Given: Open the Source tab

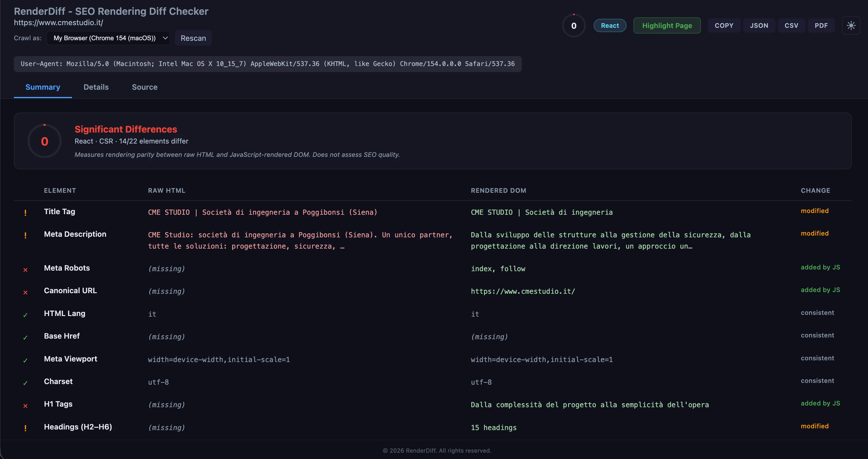Looking at the screenshot, I should (x=145, y=87).
